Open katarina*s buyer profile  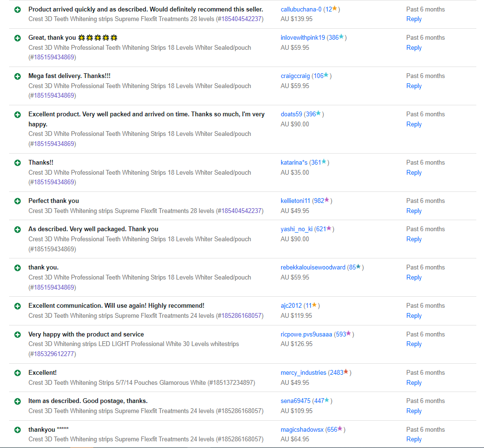tap(294, 163)
